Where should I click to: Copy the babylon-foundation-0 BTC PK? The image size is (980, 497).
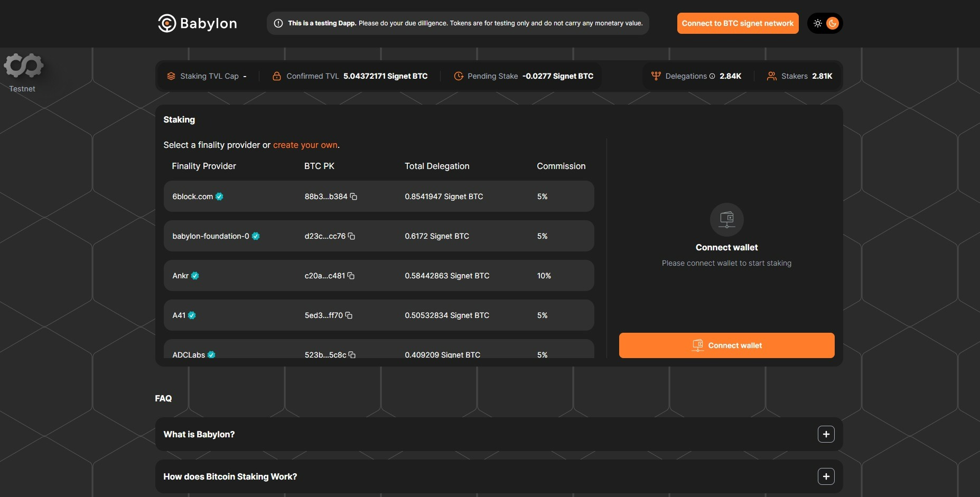click(352, 236)
